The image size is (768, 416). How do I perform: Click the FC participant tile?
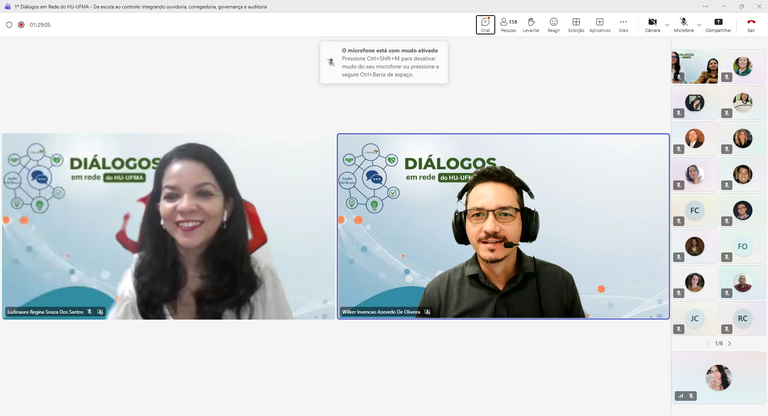695,210
